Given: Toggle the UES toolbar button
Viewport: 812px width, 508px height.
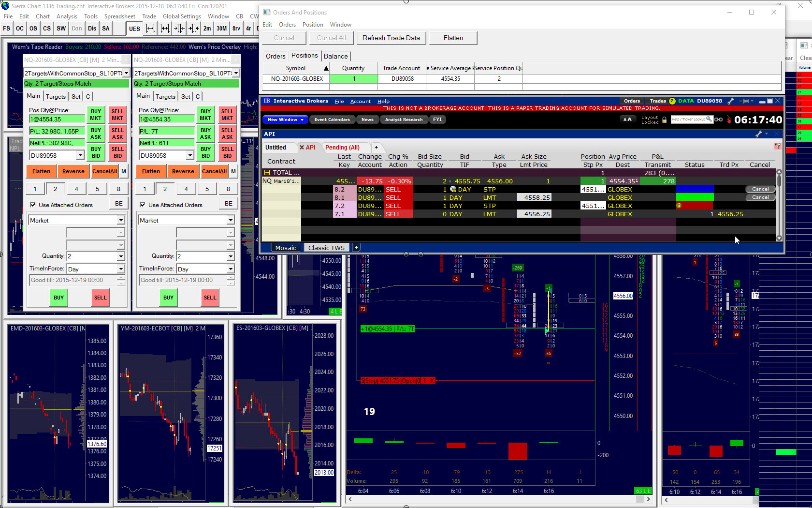Looking at the screenshot, I should 134,29.
